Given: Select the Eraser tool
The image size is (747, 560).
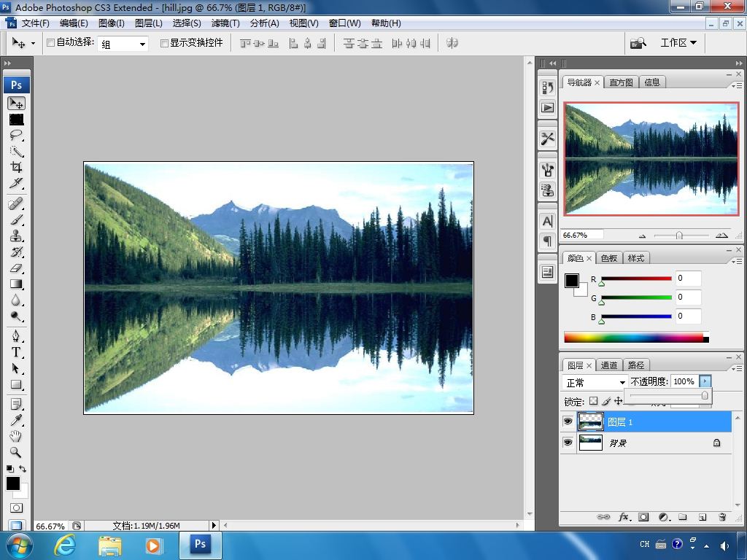Looking at the screenshot, I should click(x=16, y=268).
